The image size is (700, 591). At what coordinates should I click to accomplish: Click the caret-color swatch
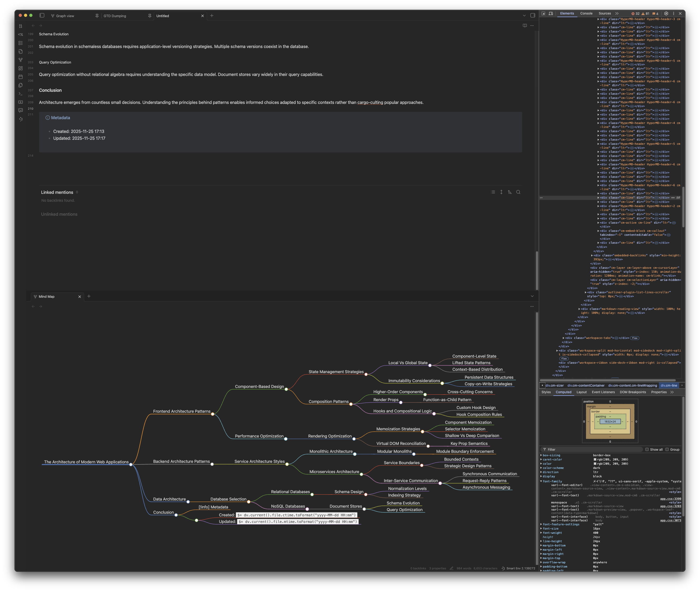(x=595, y=460)
